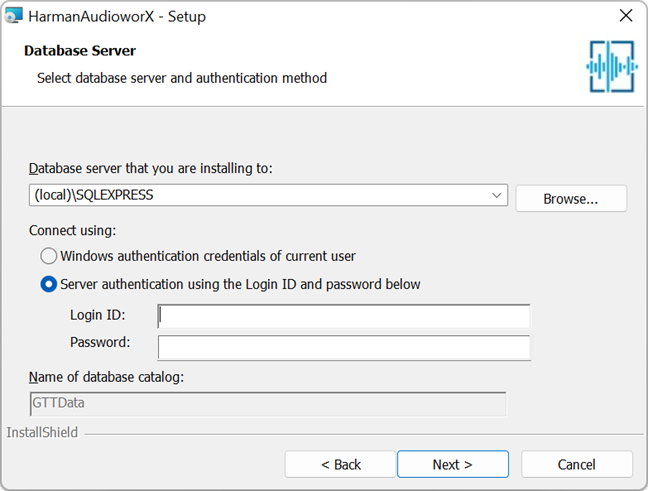Viewport: 648px width, 491px height.
Task: Click the GTTData catalog name field
Action: (x=268, y=404)
